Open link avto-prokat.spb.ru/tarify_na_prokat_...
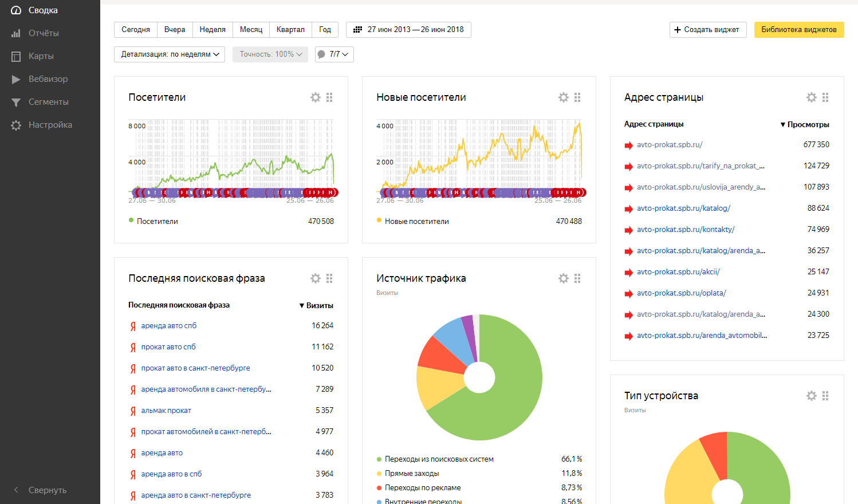 coord(700,166)
